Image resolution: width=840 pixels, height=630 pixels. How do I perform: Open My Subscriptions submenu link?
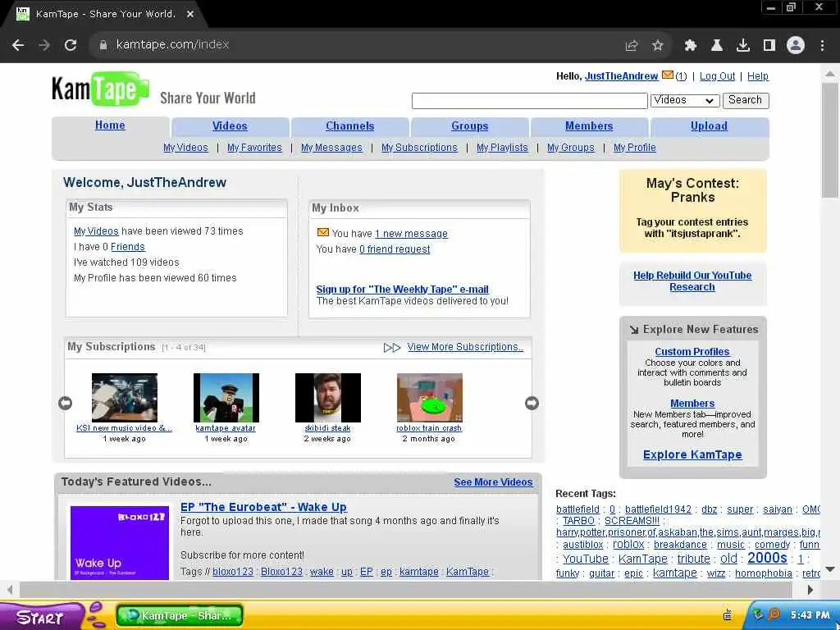coord(419,148)
